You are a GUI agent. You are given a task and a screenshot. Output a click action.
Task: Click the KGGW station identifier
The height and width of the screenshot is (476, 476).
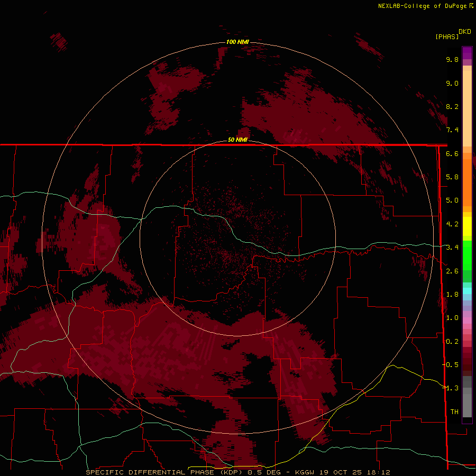pos(305,472)
